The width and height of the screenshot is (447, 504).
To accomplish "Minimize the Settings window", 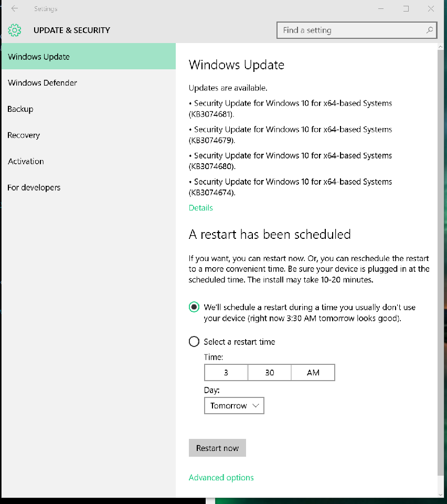I will click(x=381, y=9).
